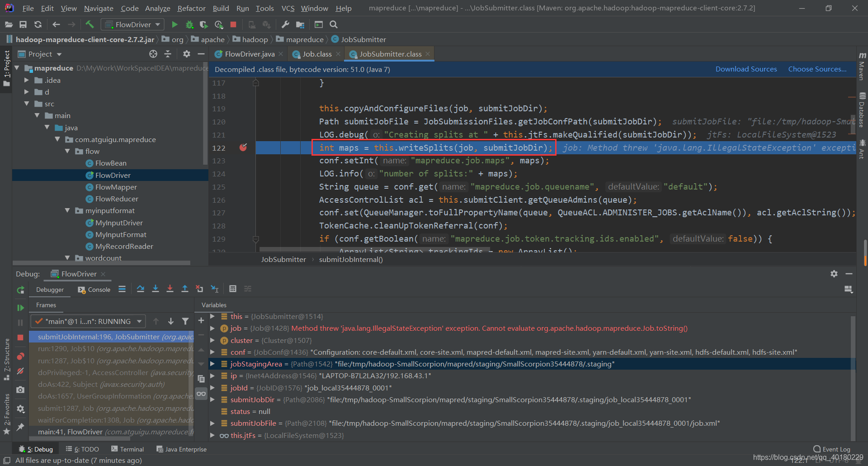Screen dimensions: 868x466
Task: Open the Navigate menu
Action: (x=99, y=8)
